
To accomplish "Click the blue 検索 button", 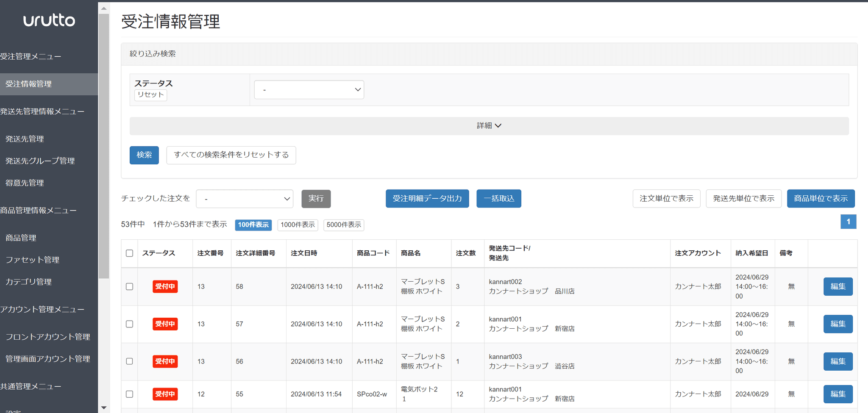I will click(144, 155).
